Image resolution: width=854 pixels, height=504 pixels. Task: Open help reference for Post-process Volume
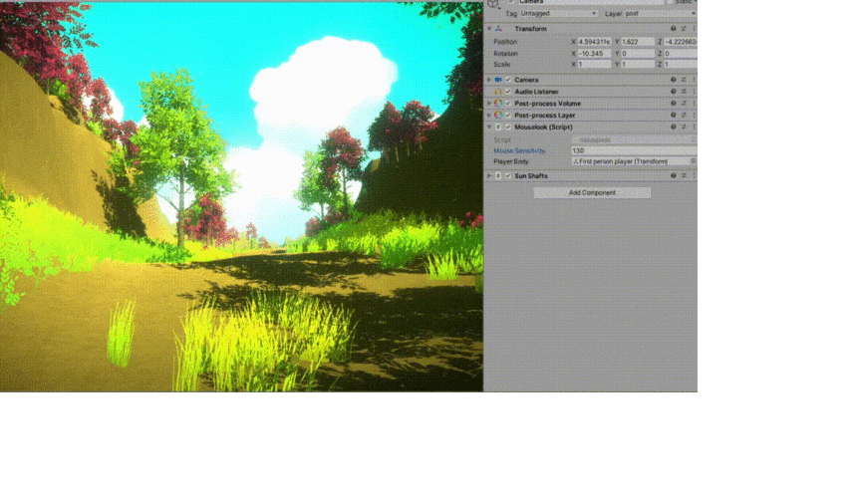tap(674, 104)
